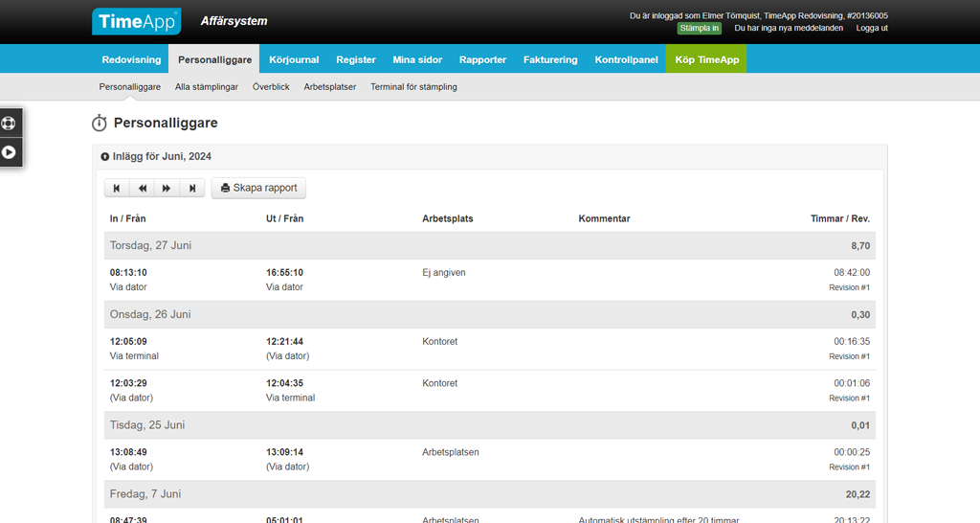Open the Körjournal tab
The width and height of the screenshot is (980, 523).
(294, 59)
